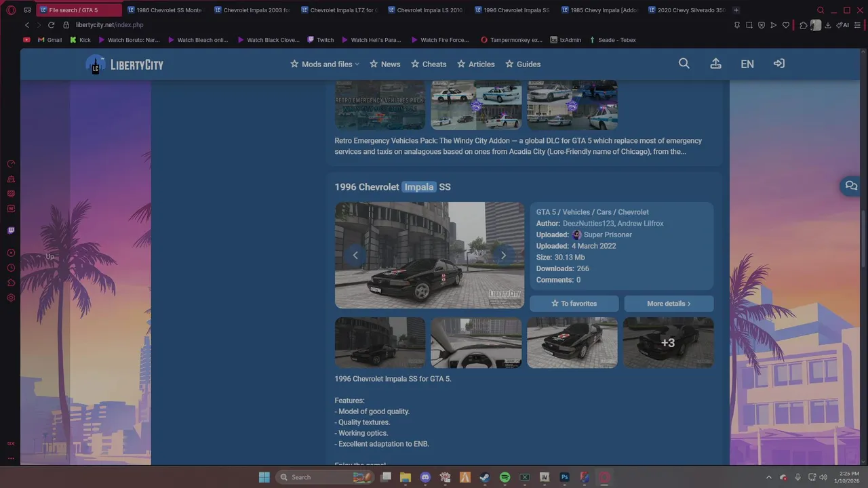Switch to 1985 Chevy Impala tab

point(599,10)
